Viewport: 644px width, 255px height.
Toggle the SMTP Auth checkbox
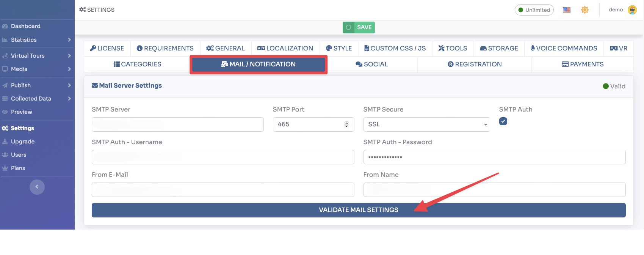point(503,121)
